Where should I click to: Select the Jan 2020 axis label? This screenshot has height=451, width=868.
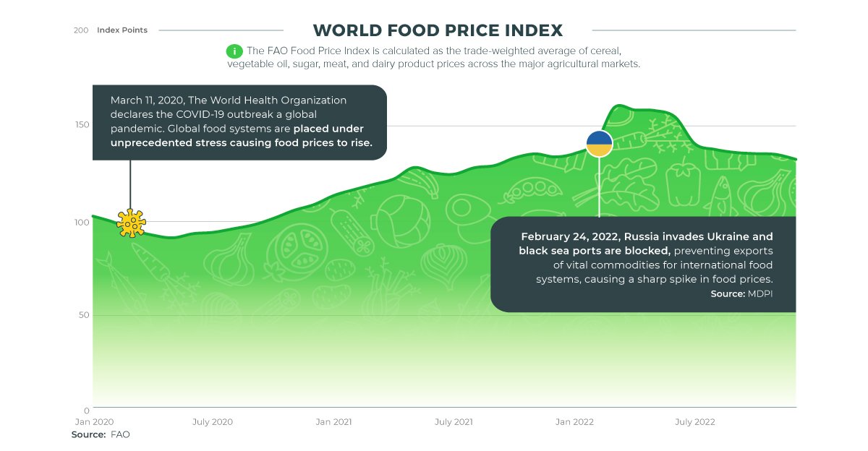[x=94, y=421]
